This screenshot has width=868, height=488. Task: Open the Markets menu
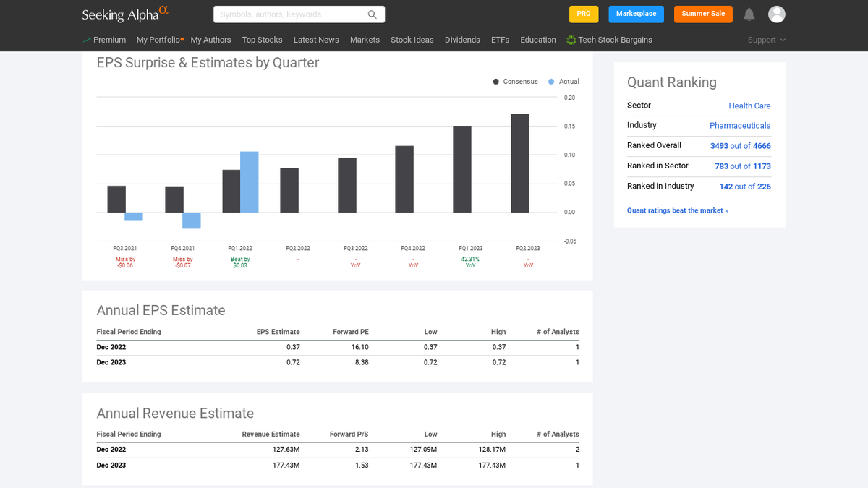tap(365, 40)
